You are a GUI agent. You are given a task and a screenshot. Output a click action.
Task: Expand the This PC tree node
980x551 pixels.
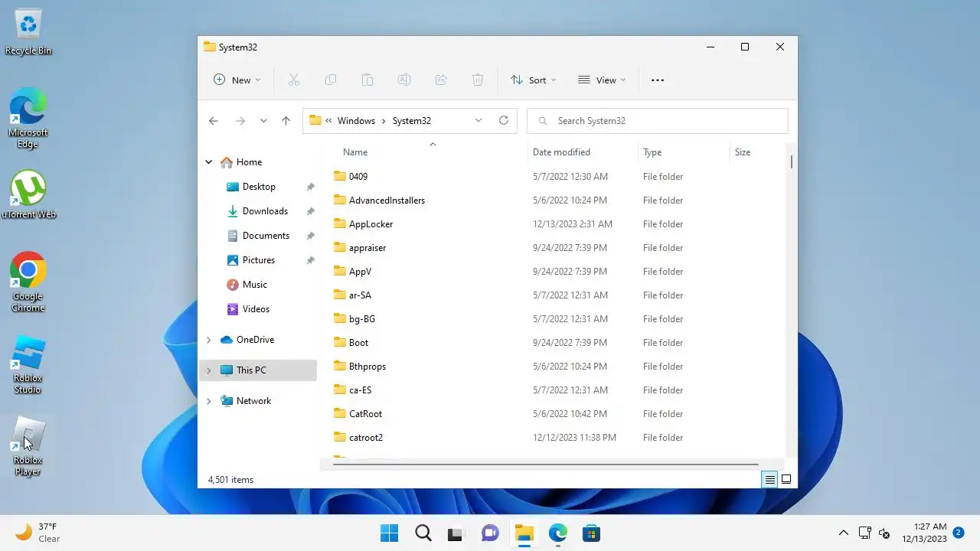coord(208,370)
